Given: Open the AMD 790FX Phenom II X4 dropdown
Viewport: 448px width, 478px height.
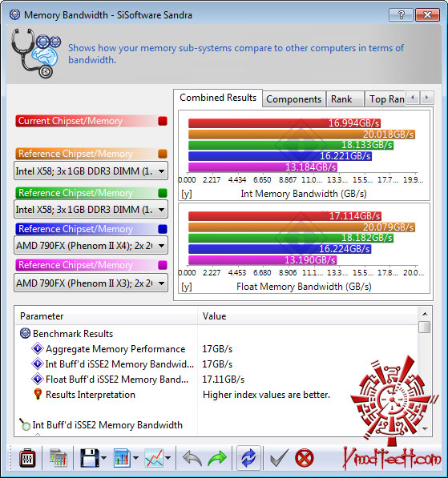Looking at the screenshot, I should tap(91, 245).
